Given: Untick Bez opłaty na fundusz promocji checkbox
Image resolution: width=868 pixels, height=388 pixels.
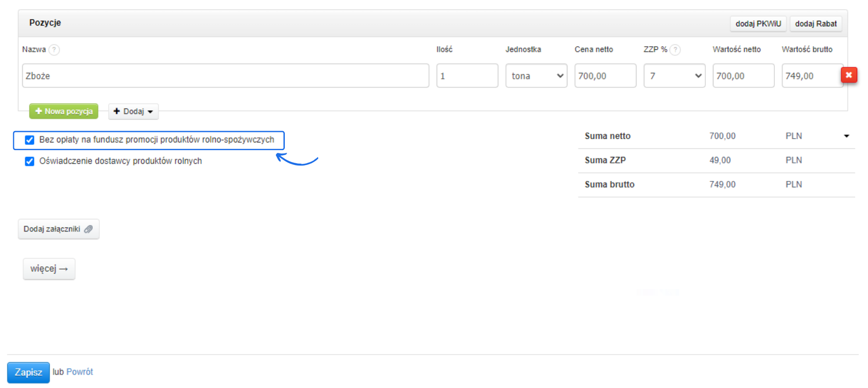Looking at the screenshot, I should 30,140.
